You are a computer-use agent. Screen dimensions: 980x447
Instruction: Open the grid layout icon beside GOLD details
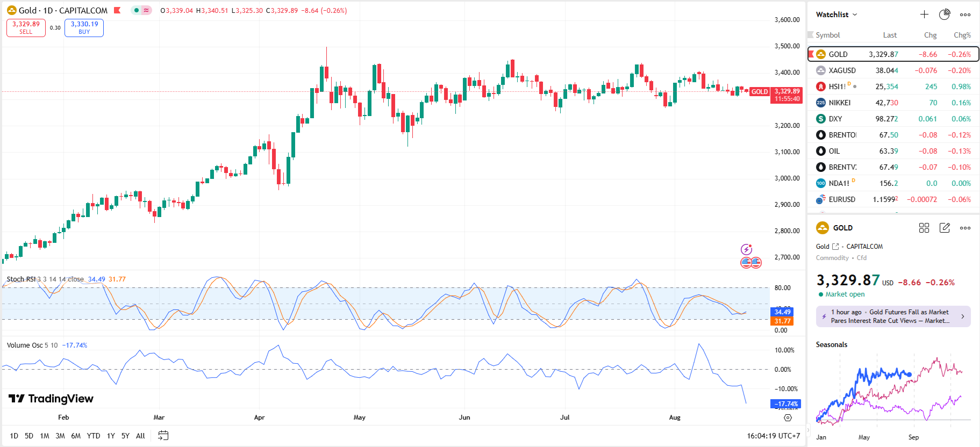pyautogui.click(x=924, y=228)
